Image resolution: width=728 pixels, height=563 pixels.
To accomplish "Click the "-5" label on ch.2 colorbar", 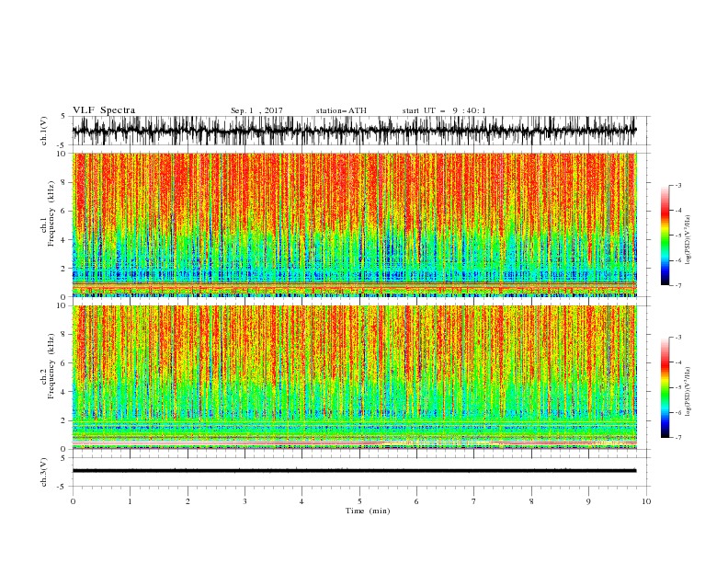I will click(x=678, y=387).
